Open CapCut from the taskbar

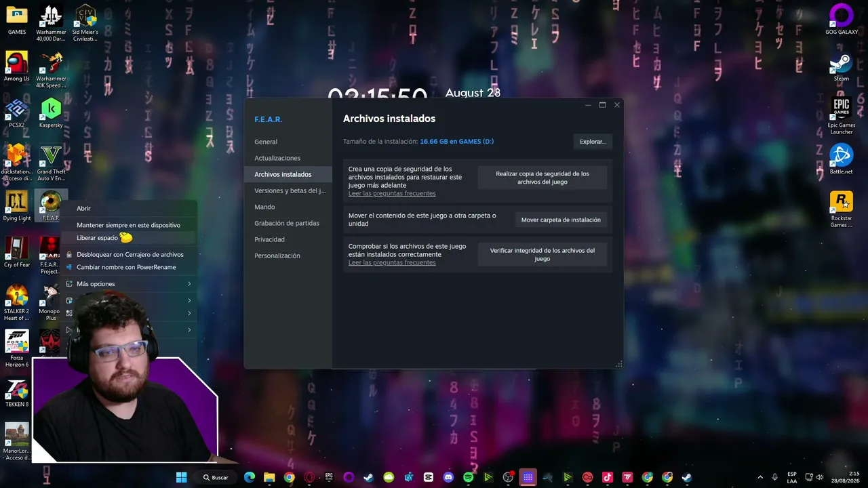[x=429, y=477]
